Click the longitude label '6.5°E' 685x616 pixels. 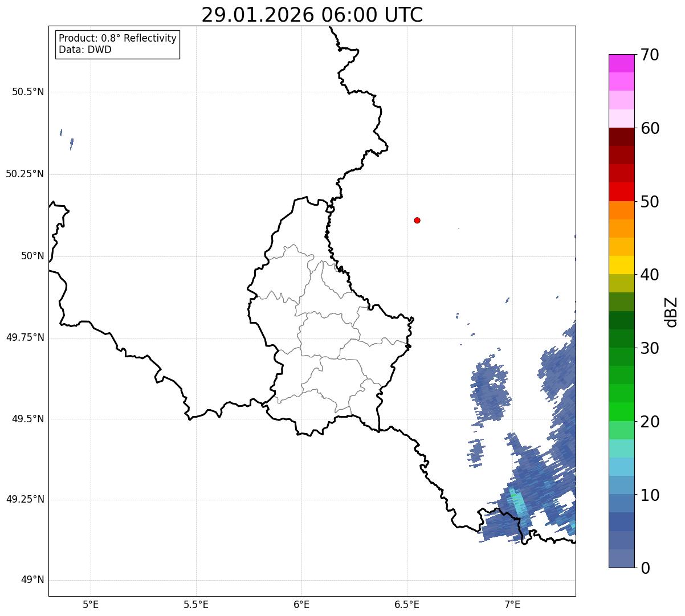point(407,604)
